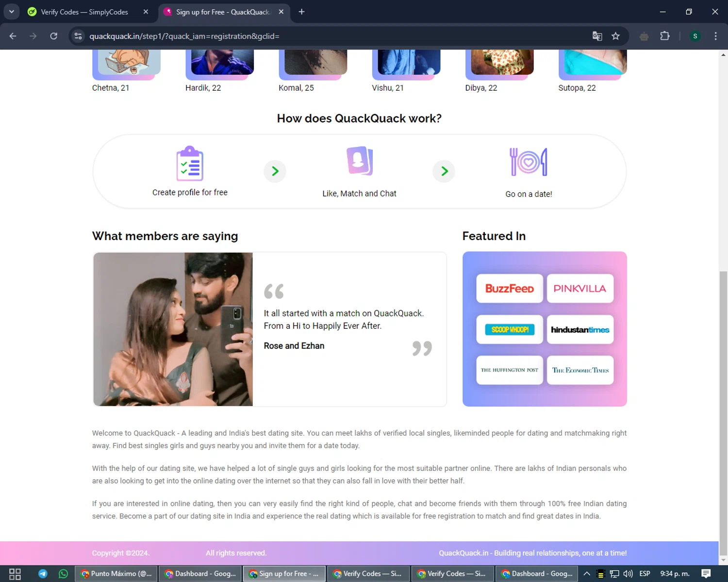
Task: Open Punto Máximo taskbar window
Action: pyautogui.click(x=116, y=574)
